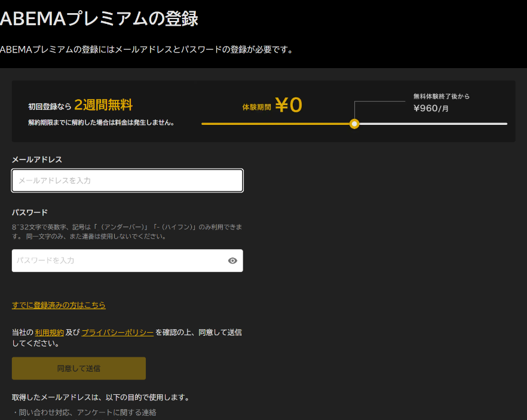Screen dimensions: 527x420
Task: Click the 問い合わせ対応 bullet item
Action: click(84, 412)
